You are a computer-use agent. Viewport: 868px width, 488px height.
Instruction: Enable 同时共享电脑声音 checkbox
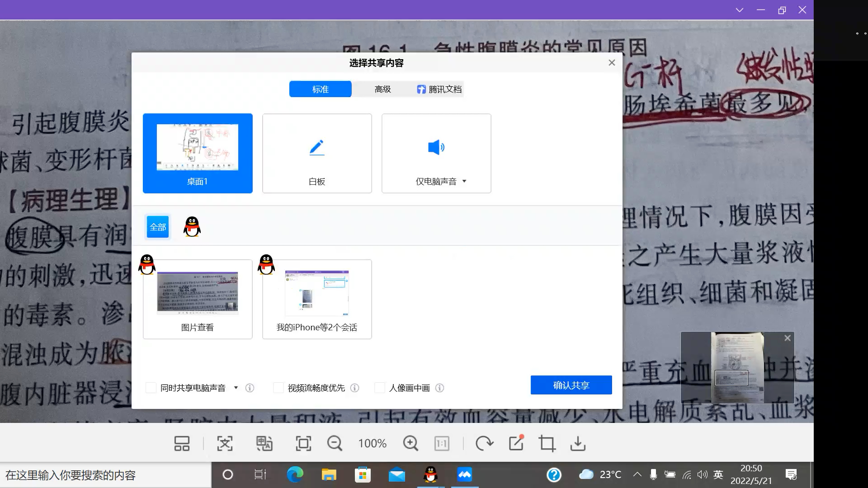(151, 388)
